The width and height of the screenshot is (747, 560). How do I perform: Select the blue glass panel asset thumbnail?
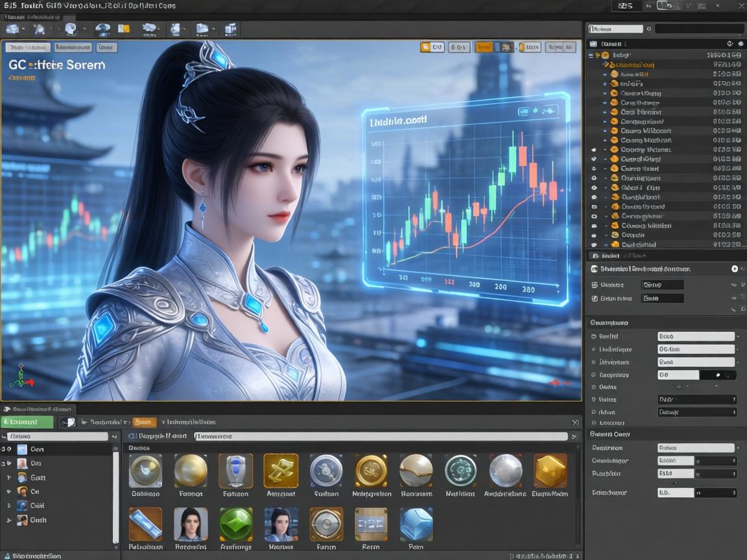pos(145,524)
